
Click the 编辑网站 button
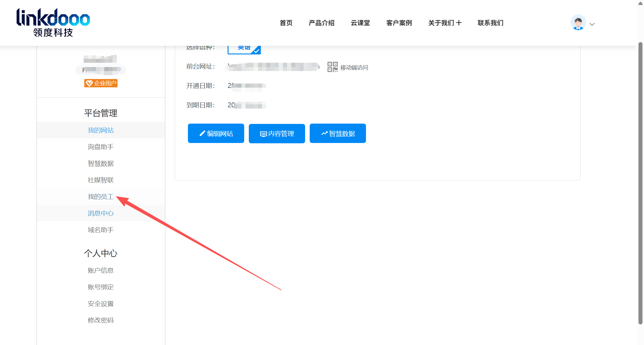(x=216, y=133)
